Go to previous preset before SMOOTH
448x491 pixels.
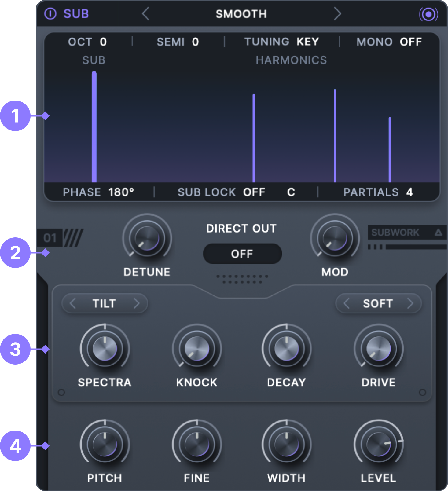(146, 14)
